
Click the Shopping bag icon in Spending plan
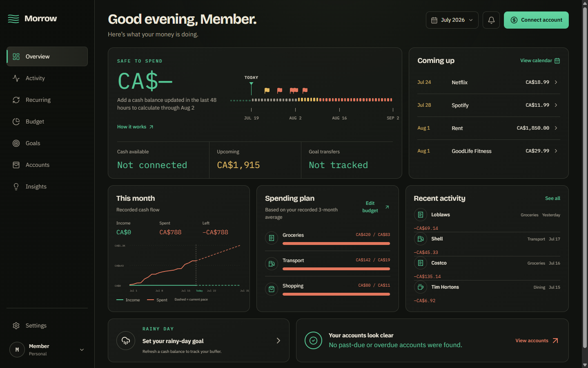[272, 289]
